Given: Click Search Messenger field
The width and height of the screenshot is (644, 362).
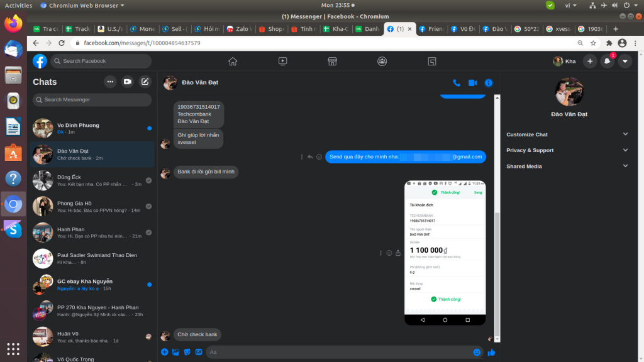Looking at the screenshot, I should [92, 100].
